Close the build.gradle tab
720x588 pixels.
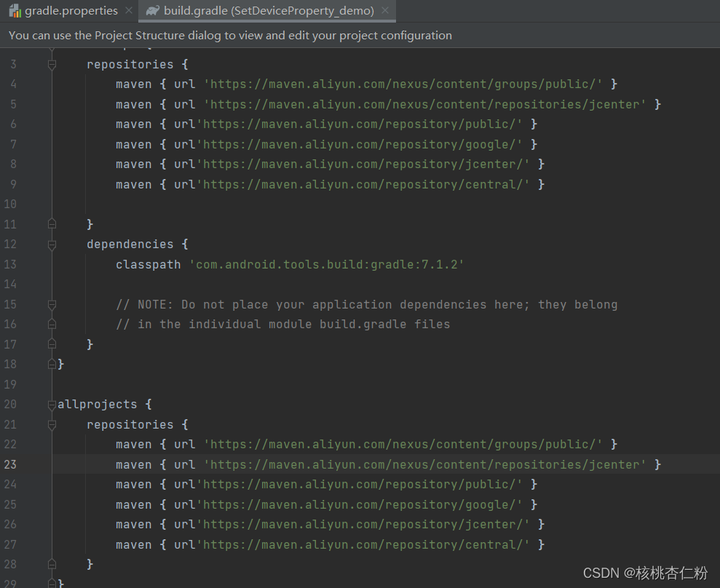pyautogui.click(x=385, y=10)
